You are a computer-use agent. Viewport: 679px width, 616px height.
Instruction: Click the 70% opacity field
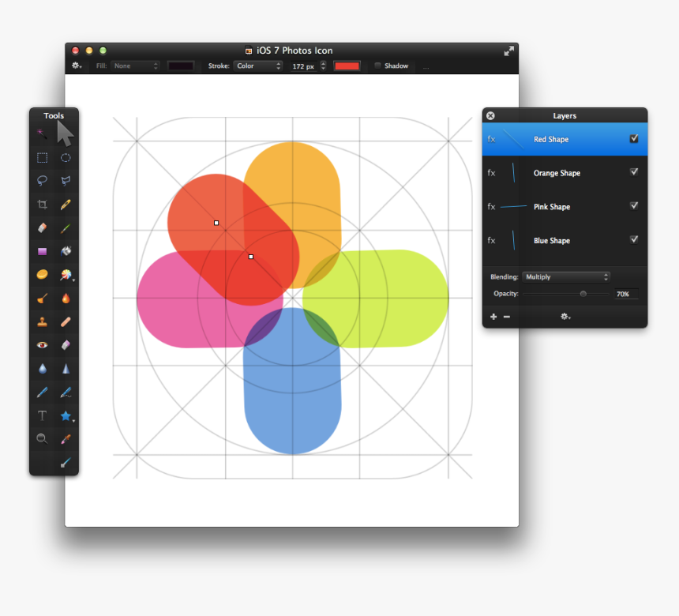(626, 294)
